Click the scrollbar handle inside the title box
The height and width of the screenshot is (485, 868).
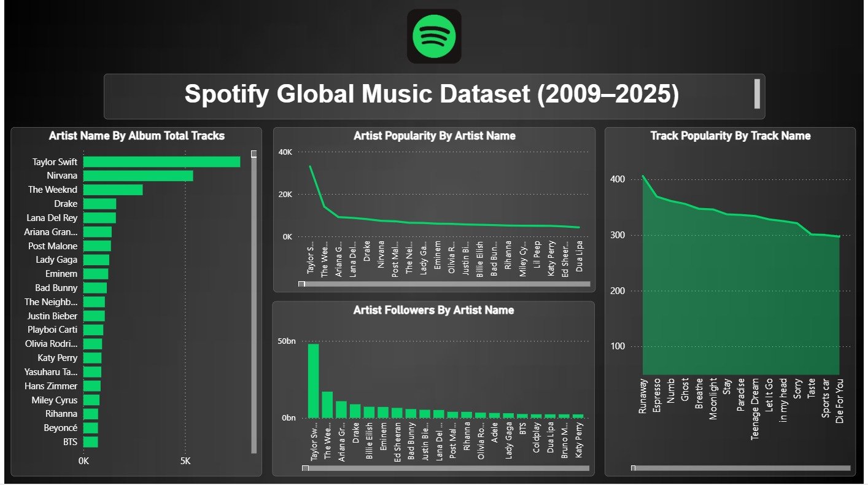tap(757, 94)
